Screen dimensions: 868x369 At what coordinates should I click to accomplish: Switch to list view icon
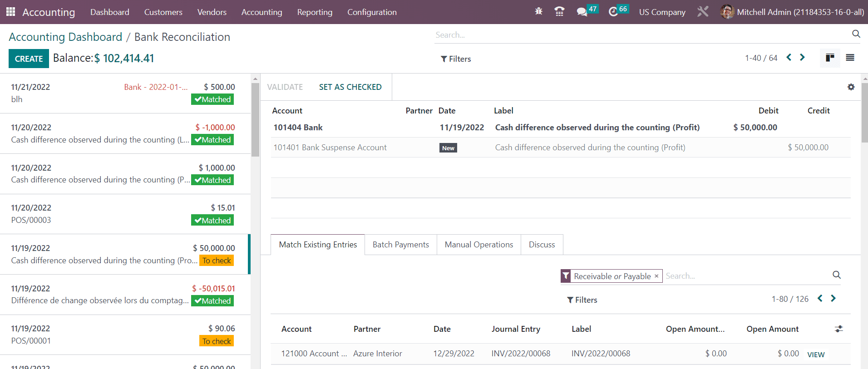click(x=850, y=58)
